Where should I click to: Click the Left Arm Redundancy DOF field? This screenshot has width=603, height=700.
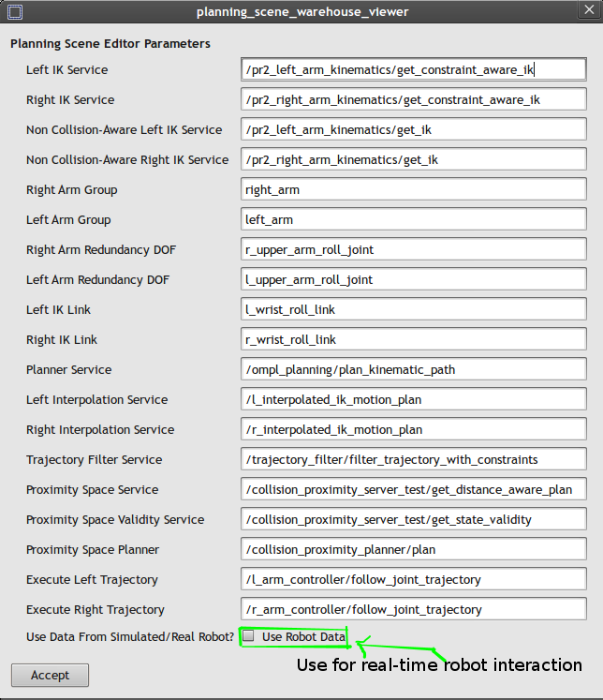pos(413,280)
